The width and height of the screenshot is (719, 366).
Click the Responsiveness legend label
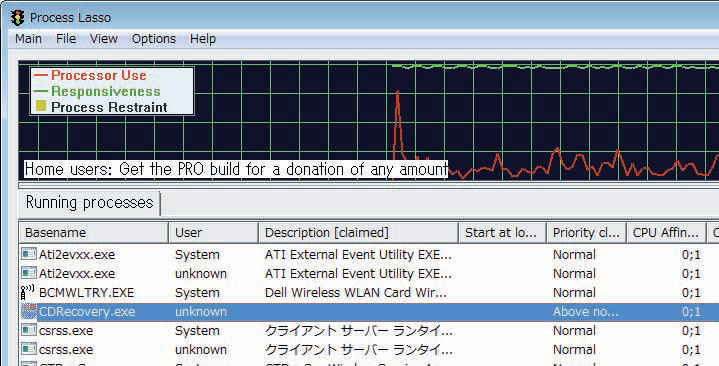105,91
